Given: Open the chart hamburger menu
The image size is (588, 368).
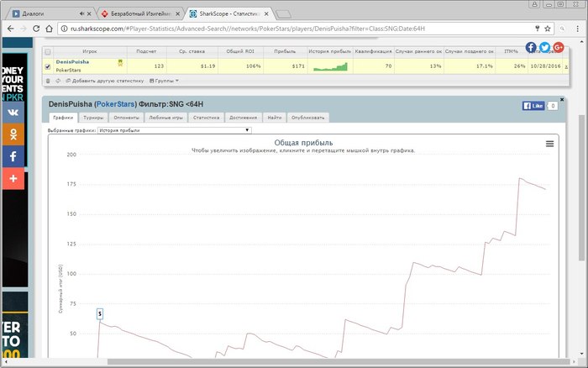Looking at the screenshot, I should (549, 144).
